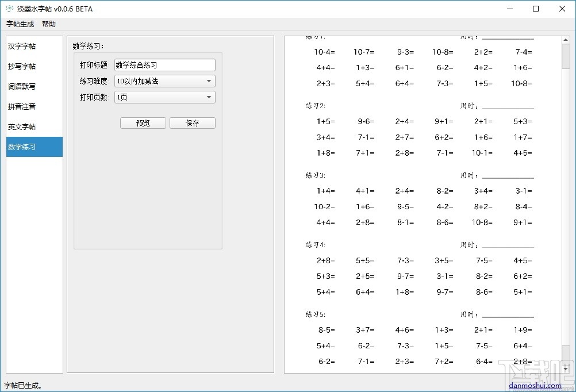This screenshot has height=392, width=576.
Task: Expand the 打印页数 dropdown showing 1页
Action: [164, 97]
